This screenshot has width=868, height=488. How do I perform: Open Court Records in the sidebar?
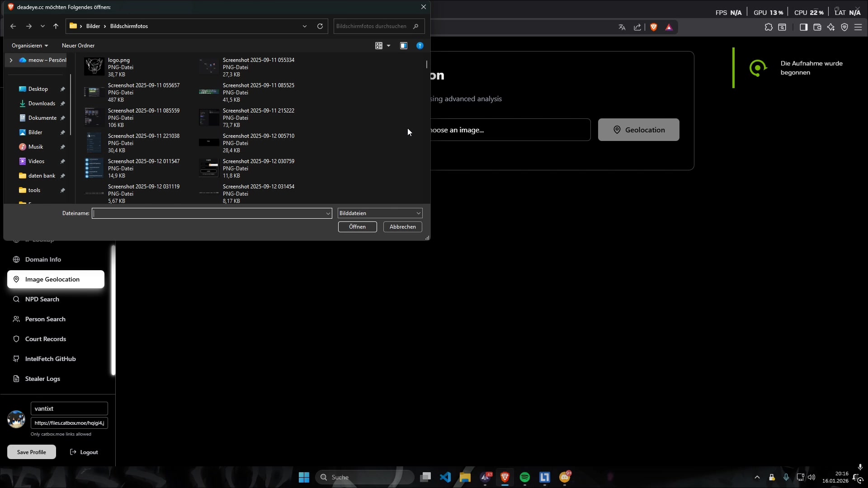[45, 339]
